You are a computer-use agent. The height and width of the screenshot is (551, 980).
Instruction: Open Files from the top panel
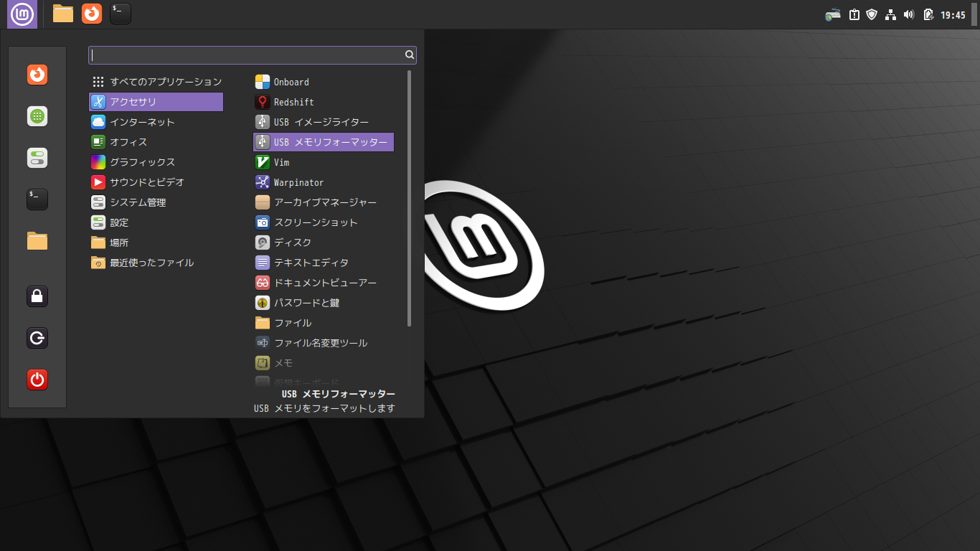pyautogui.click(x=63, y=14)
